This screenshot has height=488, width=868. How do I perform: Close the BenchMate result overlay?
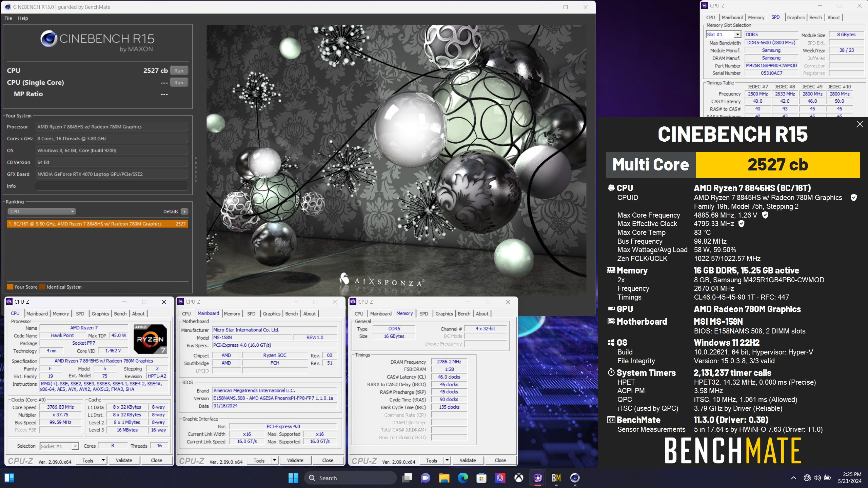point(860,124)
